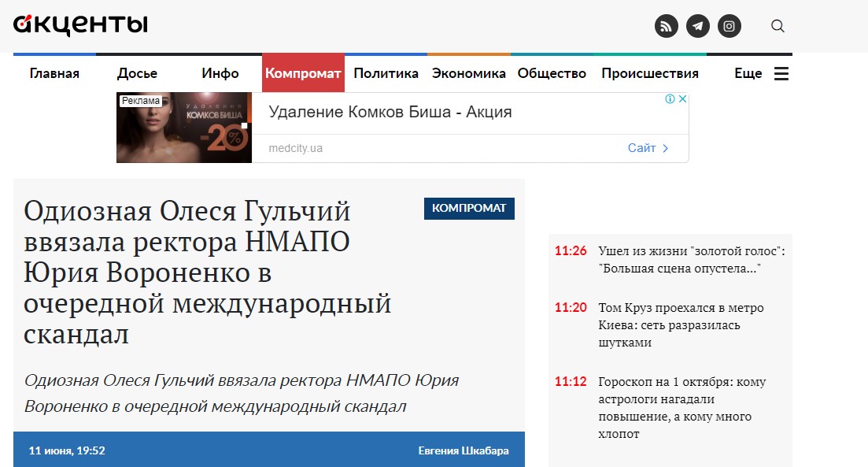868x467 pixels.
Task: Go to Главная tab
Action: pyautogui.click(x=54, y=74)
